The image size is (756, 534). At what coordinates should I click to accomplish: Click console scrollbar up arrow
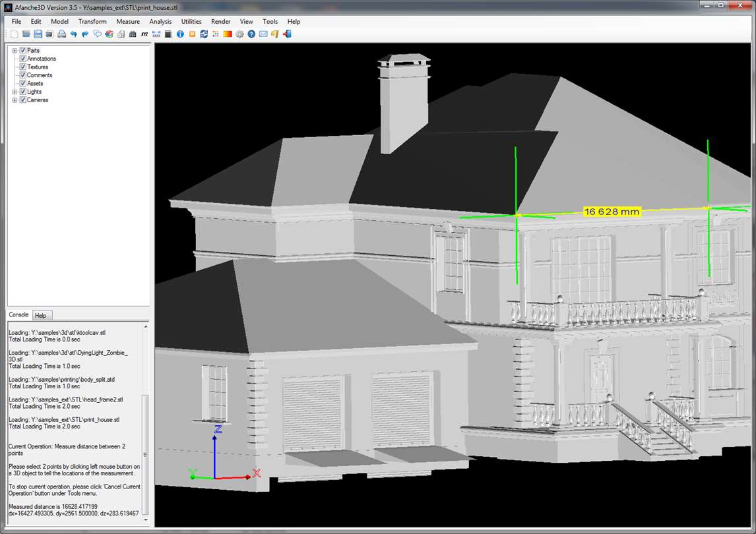(146, 326)
